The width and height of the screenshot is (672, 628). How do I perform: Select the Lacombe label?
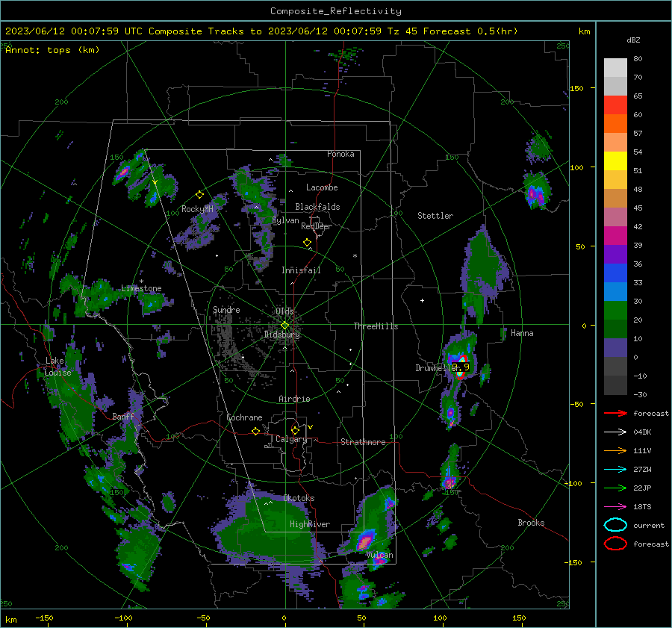click(x=322, y=187)
